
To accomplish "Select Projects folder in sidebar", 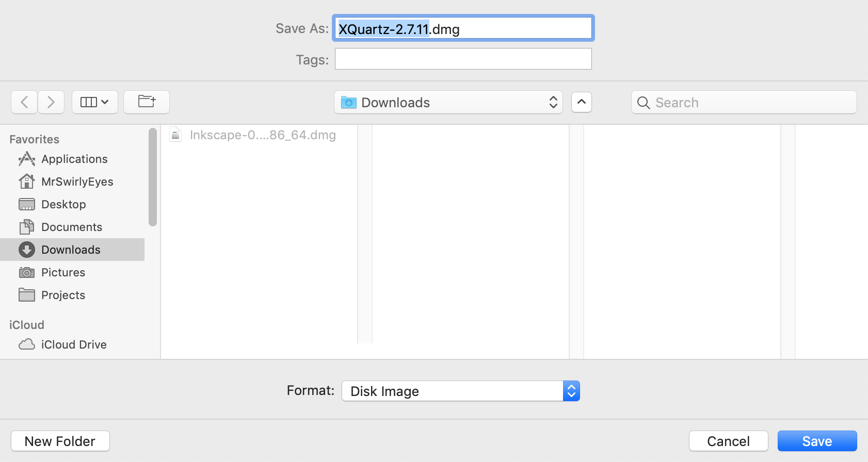I will pyautogui.click(x=63, y=295).
